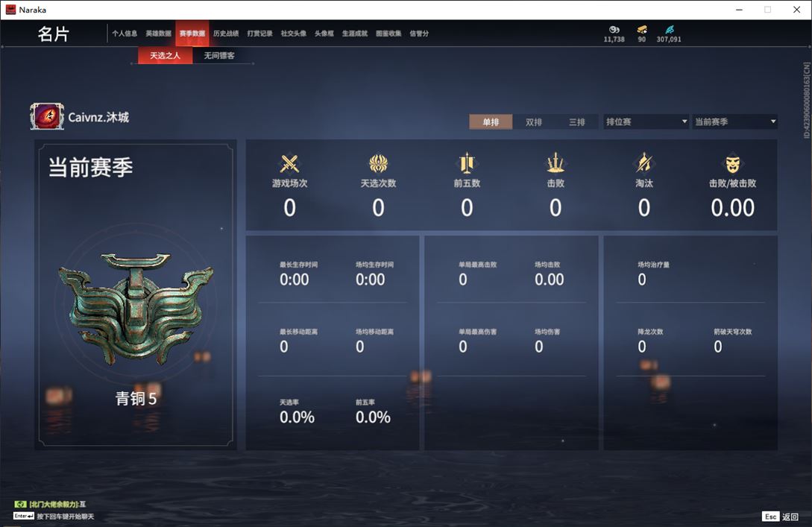Screen dimensions: 812x527
Task: Click the Naraka app icon in title bar
Action: coord(10,10)
